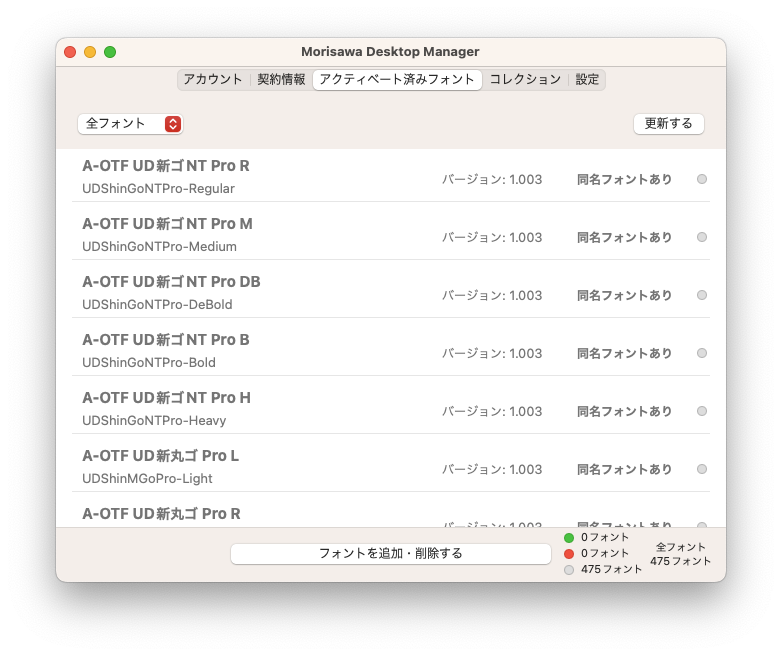Close the Morisawa Desktop Manager window
Screen dimensions: 782x656
[x=70, y=52]
